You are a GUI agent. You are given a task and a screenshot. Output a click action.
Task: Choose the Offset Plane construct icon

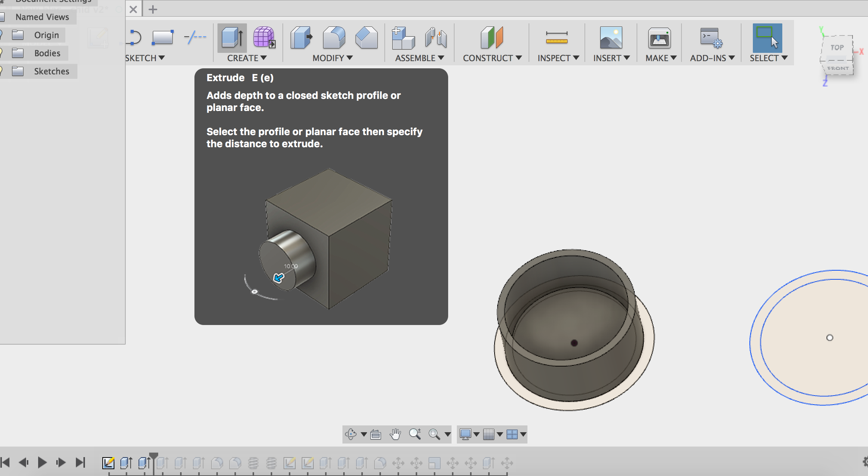pyautogui.click(x=492, y=37)
